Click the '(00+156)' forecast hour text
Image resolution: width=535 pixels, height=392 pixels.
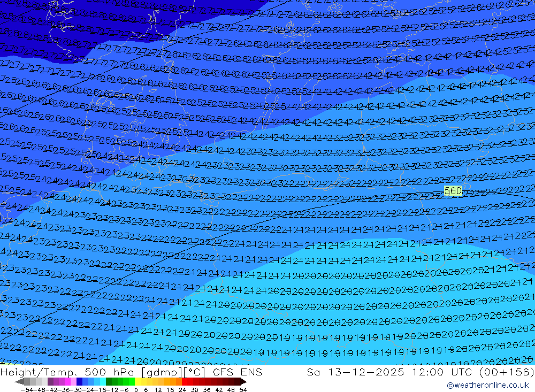pos(507,372)
